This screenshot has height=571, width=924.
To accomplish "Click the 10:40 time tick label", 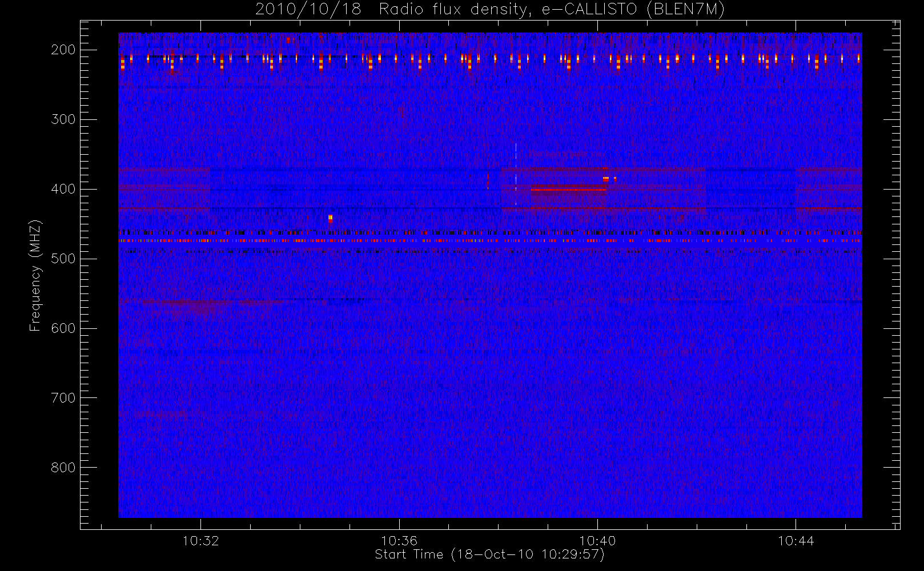I will coord(597,541).
